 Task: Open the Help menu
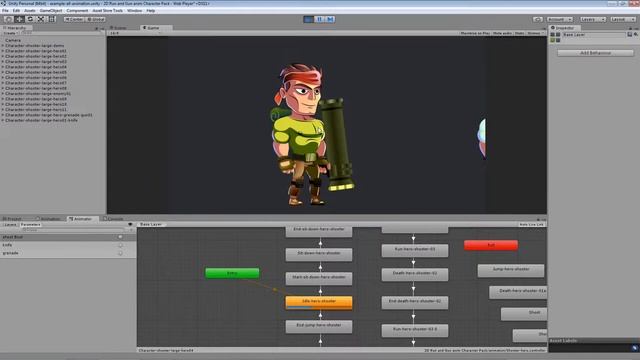click(151, 11)
